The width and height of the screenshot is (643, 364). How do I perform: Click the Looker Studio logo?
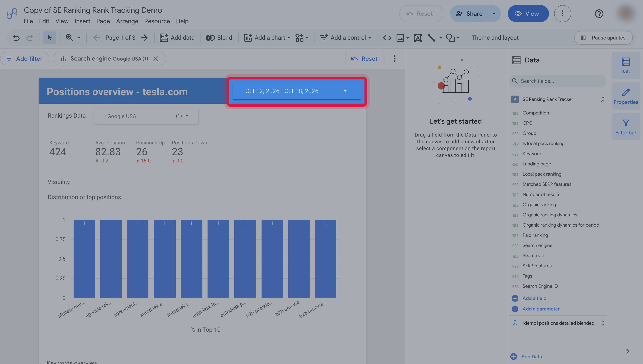tap(12, 14)
